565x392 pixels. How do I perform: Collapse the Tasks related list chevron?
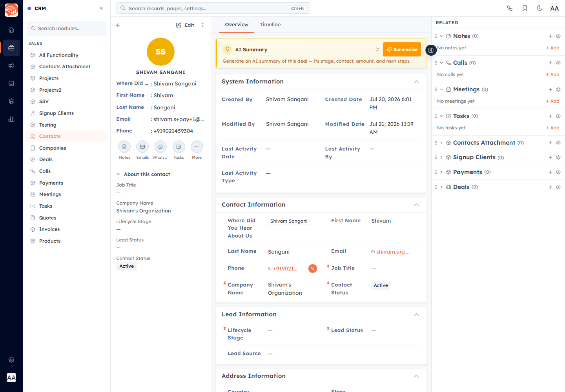coord(441,116)
